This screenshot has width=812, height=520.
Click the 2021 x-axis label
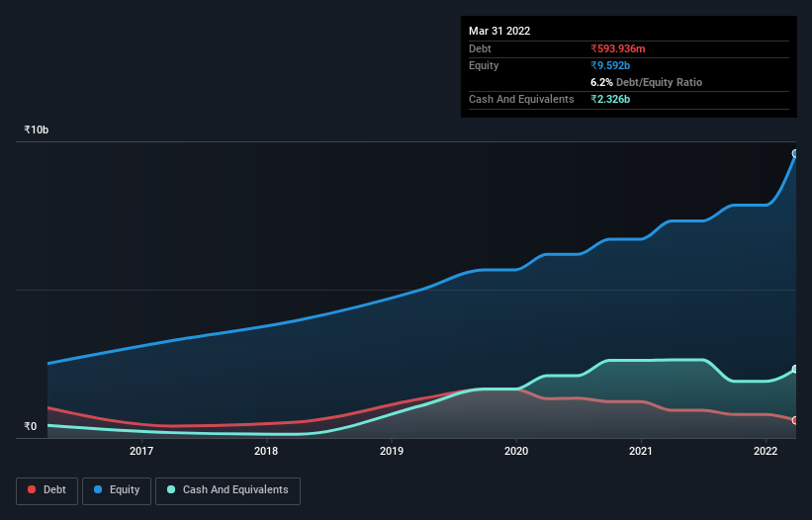tap(641, 451)
